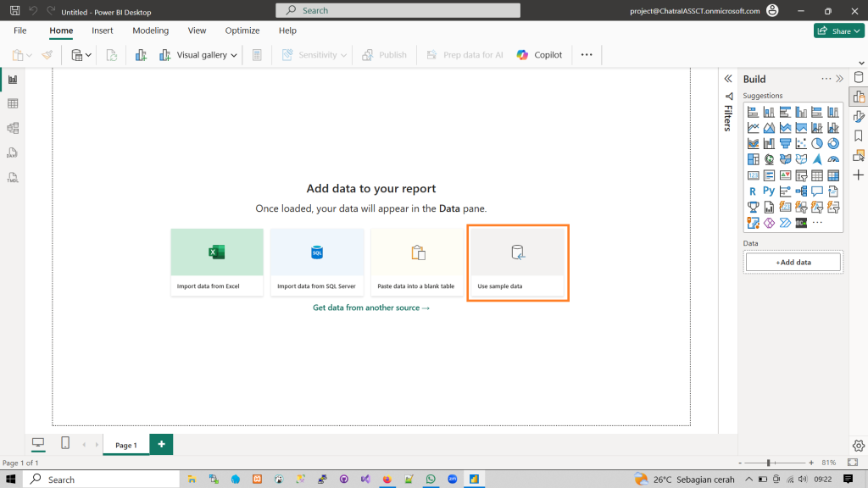Screen dimensions: 868x488
Task: Click the Add data button
Action: click(x=793, y=263)
